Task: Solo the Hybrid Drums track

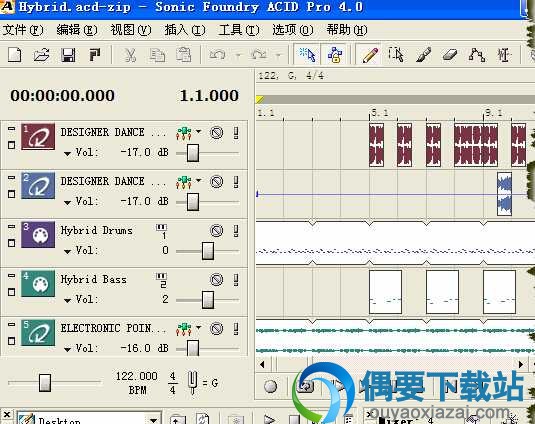Action: tap(236, 231)
